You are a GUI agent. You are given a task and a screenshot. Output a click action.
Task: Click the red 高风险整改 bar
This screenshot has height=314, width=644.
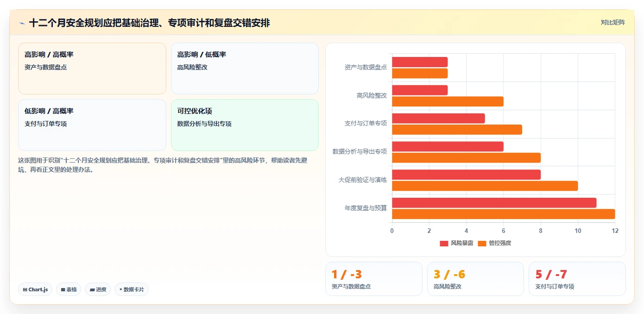(x=420, y=90)
